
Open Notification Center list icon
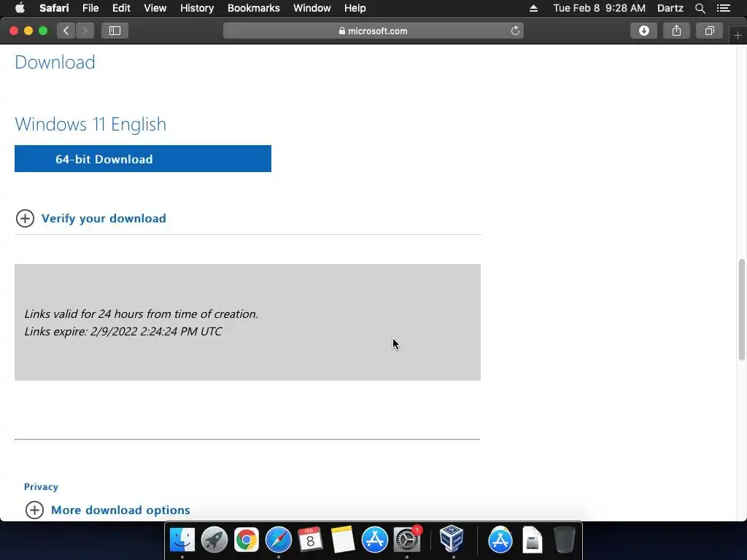pyautogui.click(x=724, y=8)
